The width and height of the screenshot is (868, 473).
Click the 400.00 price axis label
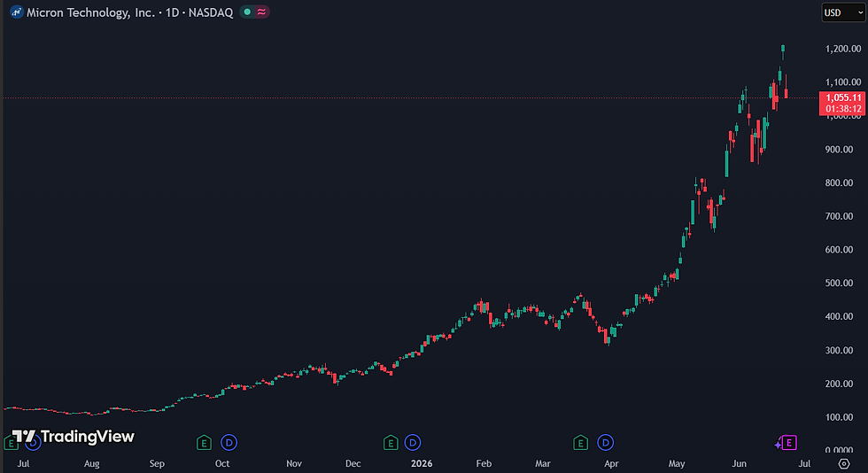(x=840, y=317)
